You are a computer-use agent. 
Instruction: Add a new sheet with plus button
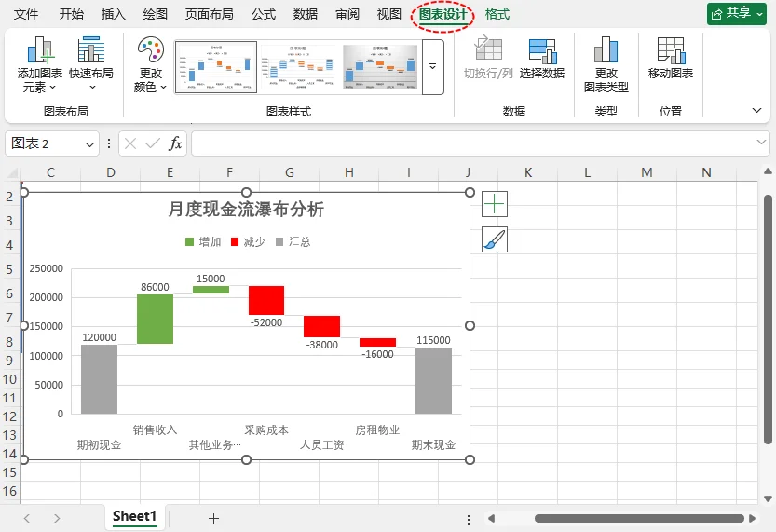tap(213, 518)
